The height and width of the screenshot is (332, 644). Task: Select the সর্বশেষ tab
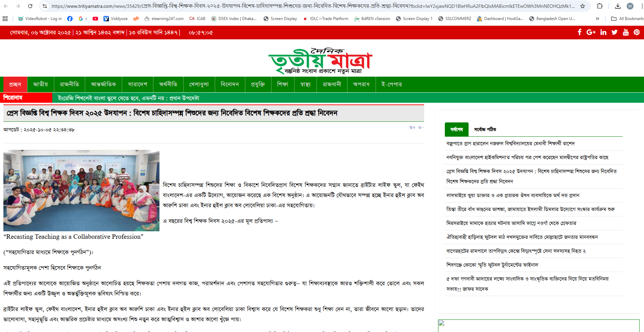[456, 130]
